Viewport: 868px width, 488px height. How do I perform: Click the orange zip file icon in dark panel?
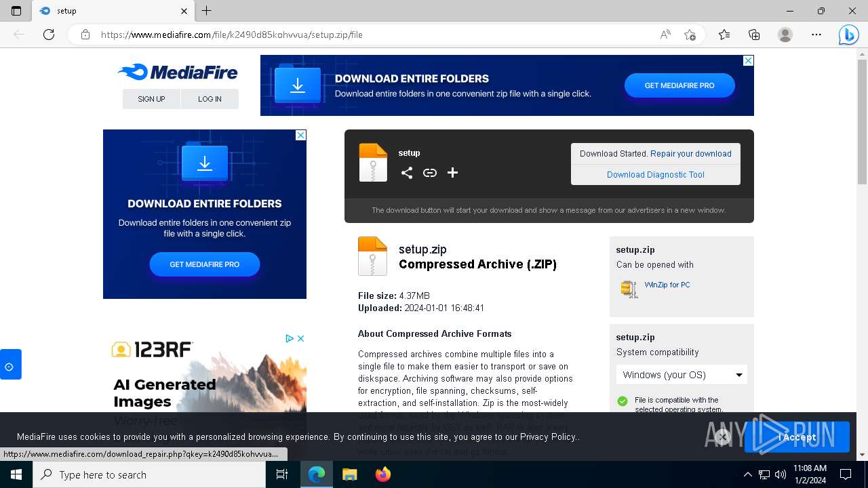coord(373,163)
